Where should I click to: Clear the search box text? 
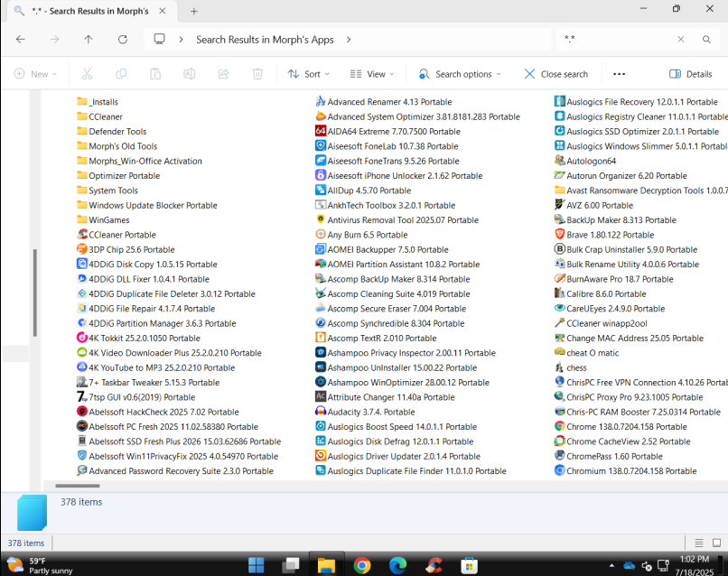pos(681,40)
